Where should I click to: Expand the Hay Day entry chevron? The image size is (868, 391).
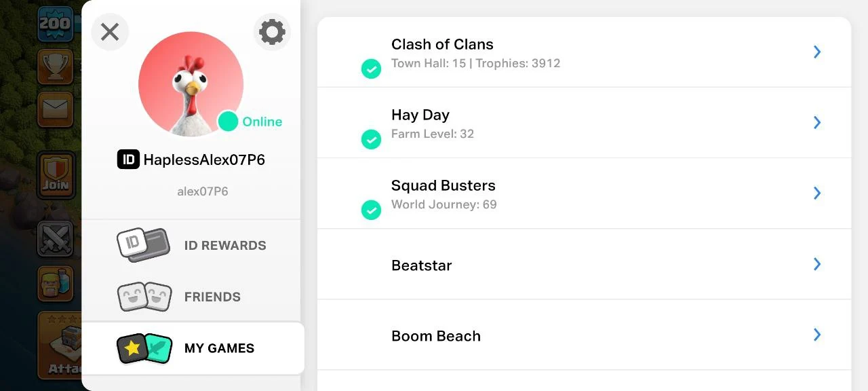pos(817,123)
